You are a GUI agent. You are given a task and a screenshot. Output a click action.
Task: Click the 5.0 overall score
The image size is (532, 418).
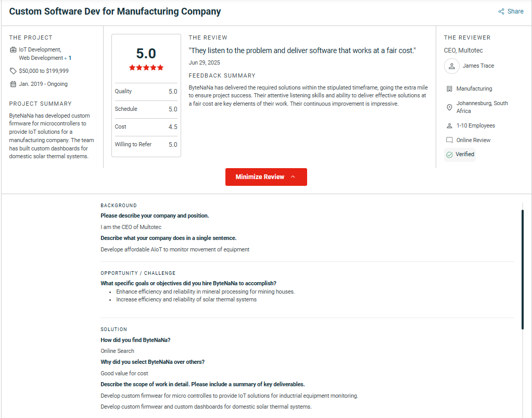click(x=146, y=54)
